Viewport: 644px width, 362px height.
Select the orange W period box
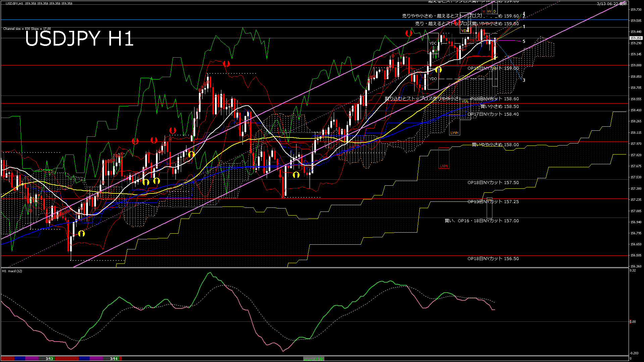point(489,11)
